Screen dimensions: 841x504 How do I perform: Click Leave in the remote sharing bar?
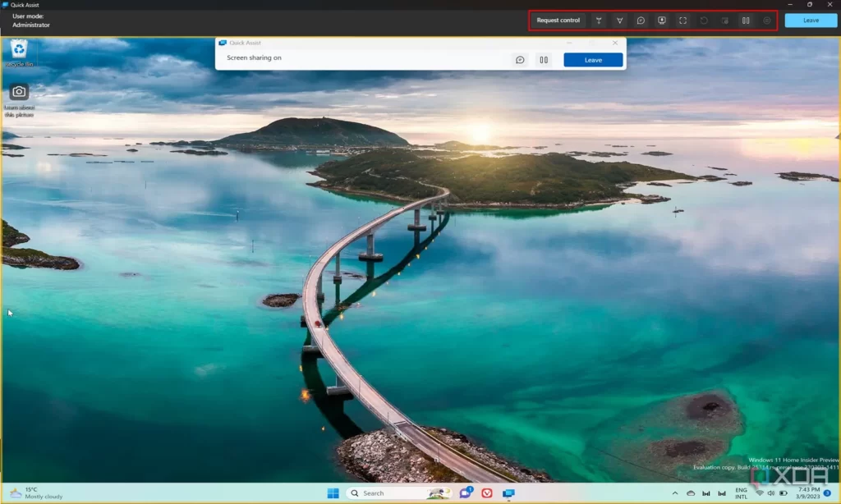point(593,60)
